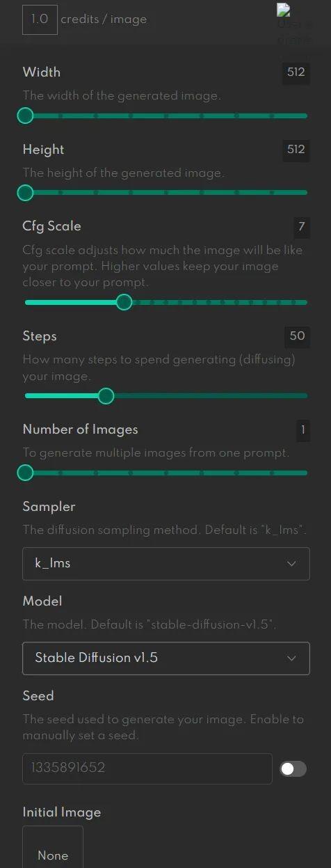The image size is (331, 868).
Task: Click the chevron arrow in Model box
Action: tap(292, 658)
